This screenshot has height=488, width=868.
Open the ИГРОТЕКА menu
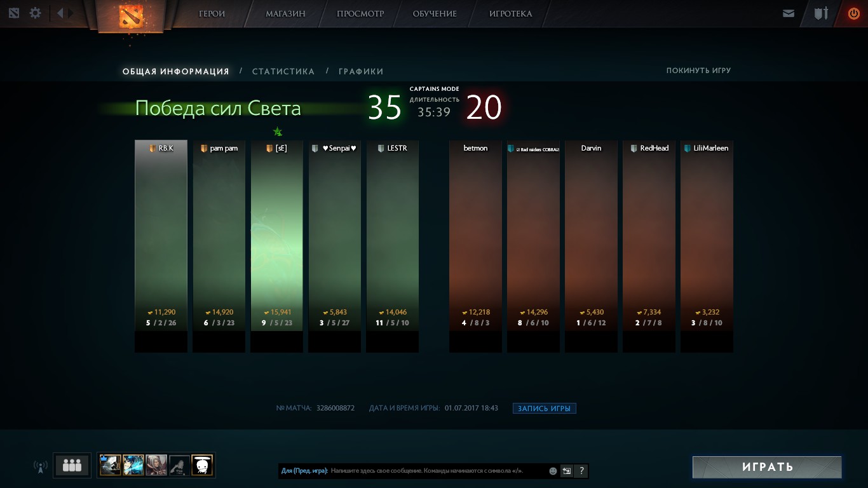click(511, 13)
